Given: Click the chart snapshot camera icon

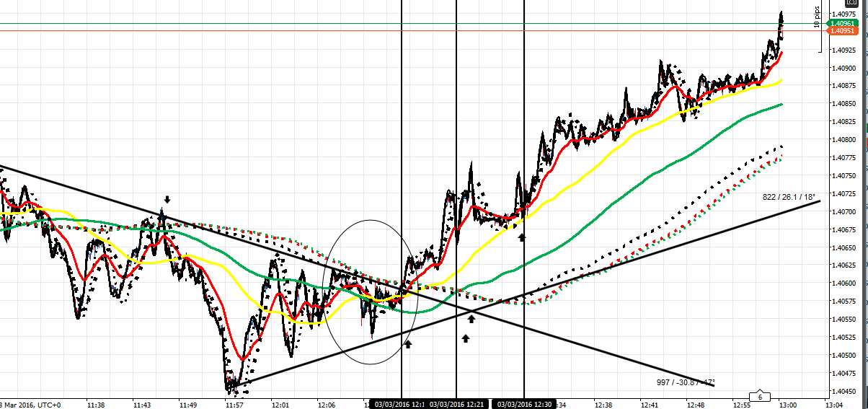Looking at the screenshot, I should pyautogui.click(x=851, y=4).
